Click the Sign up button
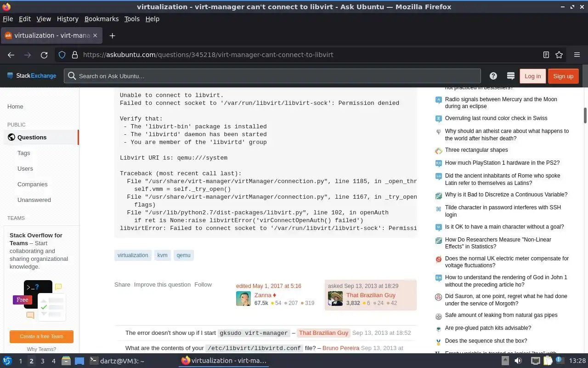 point(563,76)
